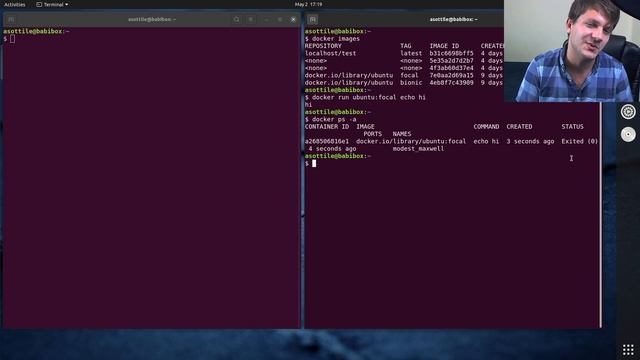640x360 pixels.
Task: Click the CONTAINER ID column header
Action: click(327, 127)
